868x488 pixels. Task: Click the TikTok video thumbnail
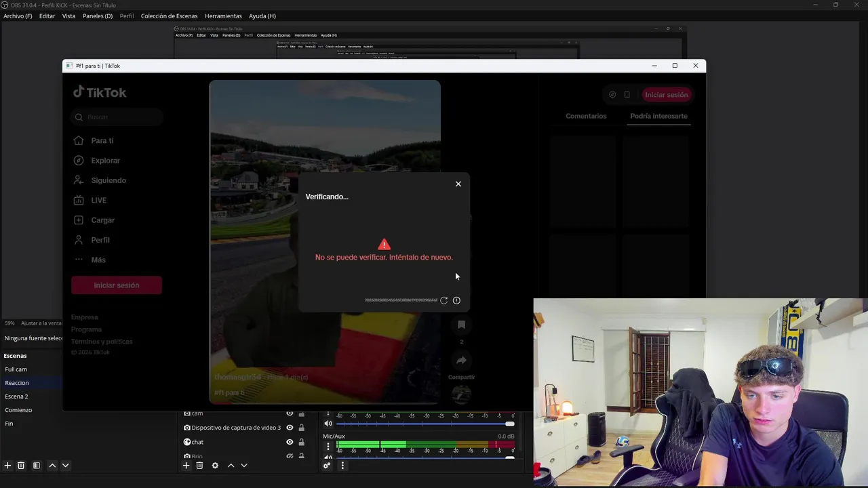click(325, 242)
